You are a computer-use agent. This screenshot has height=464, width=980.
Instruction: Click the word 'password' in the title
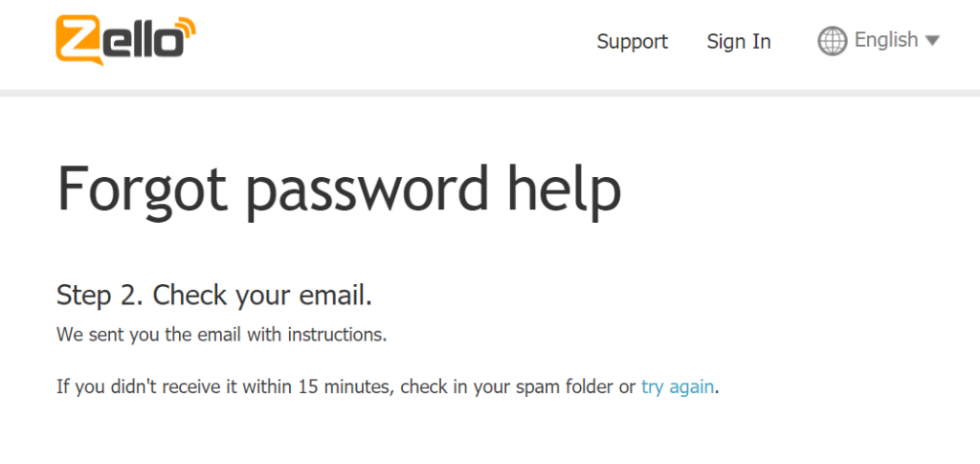[x=366, y=190]
